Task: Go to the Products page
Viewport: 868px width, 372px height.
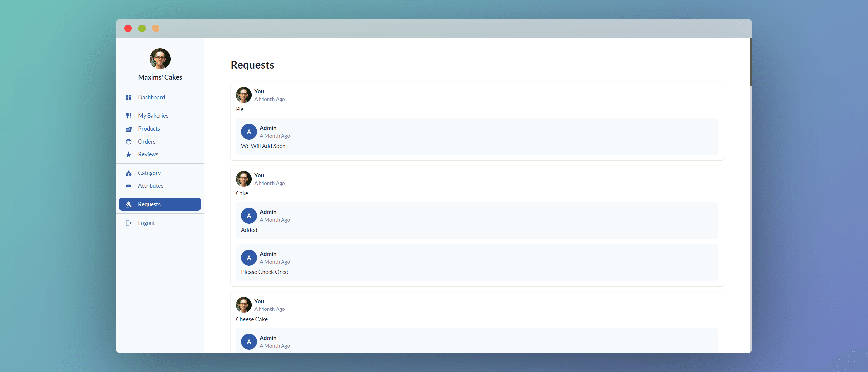Action: click(149, 129)
